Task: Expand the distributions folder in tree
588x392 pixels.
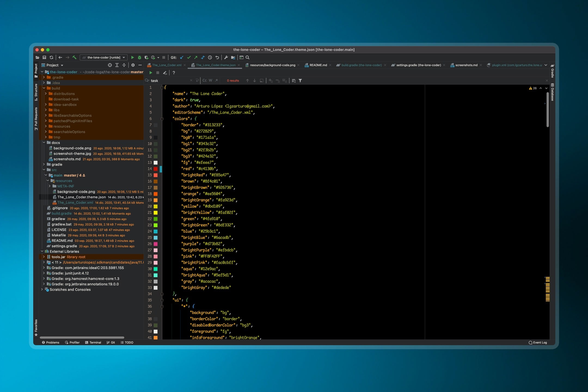Action: click(46, 94)
